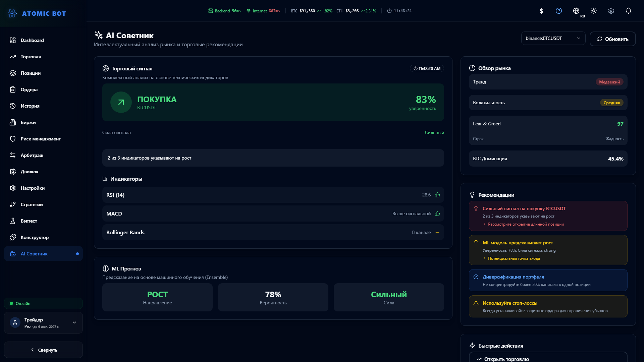Click the RSI (14) thumbs-up icon
The height and width of the screenshot is (362, 644).
tap(437, 195)
